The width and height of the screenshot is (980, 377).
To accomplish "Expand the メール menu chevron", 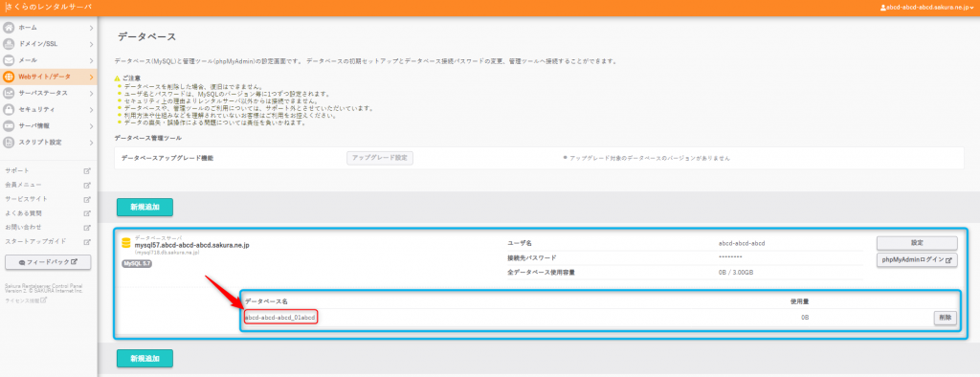I will click(91, 60).
